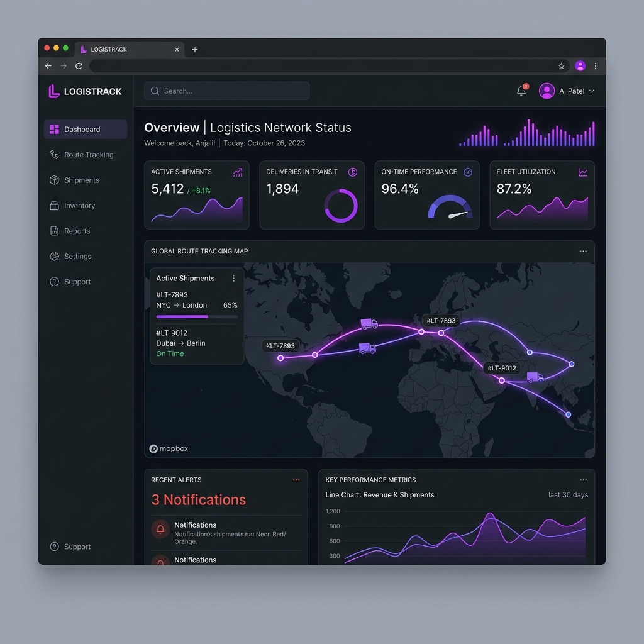Open the Shipments section

click(x=86, y=180)
